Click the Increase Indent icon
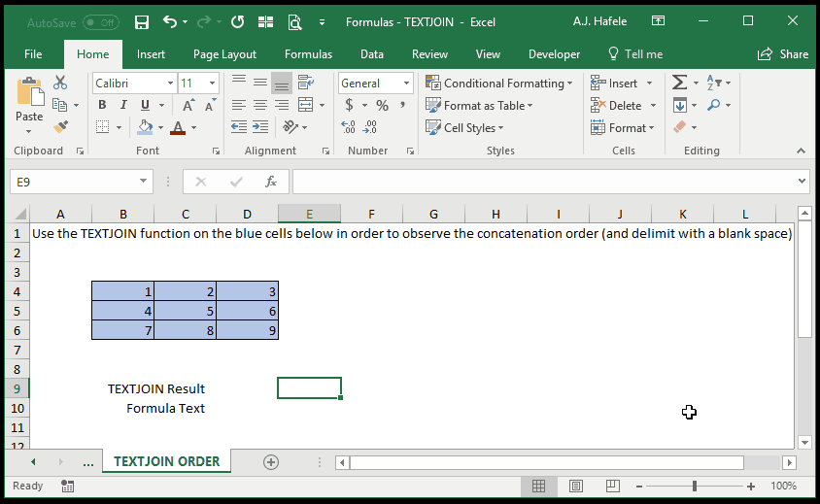The width and height of the screenshot is (820, 504). (x=260, y=127)
